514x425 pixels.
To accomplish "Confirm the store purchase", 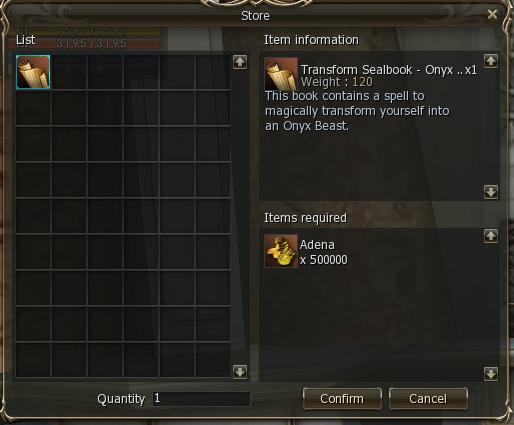I will [x=342, y=399].
